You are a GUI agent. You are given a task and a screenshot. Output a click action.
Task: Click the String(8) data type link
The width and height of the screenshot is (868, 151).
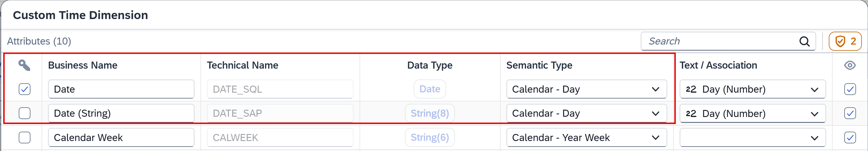point(430,113)
